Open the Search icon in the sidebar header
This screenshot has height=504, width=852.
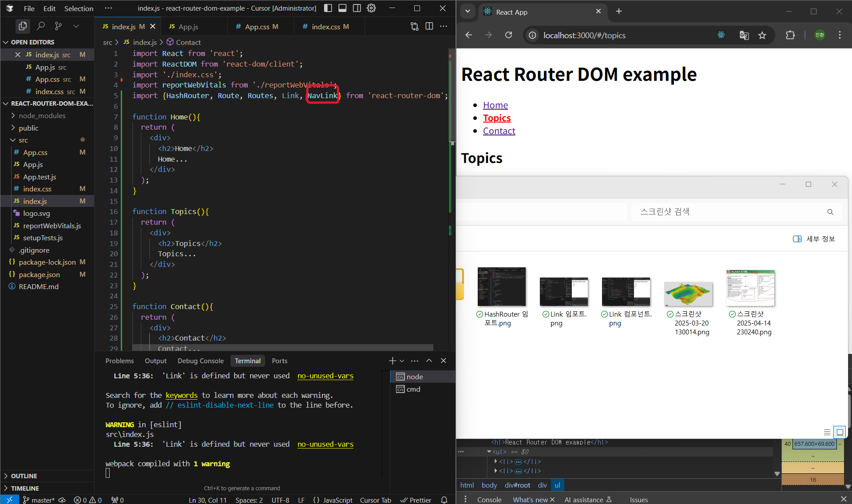[41, 26]
